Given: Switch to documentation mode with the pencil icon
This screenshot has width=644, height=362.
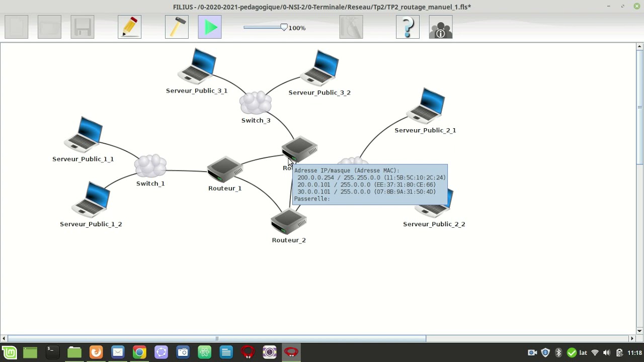Looking at the screenshot, I should (130, 27).
